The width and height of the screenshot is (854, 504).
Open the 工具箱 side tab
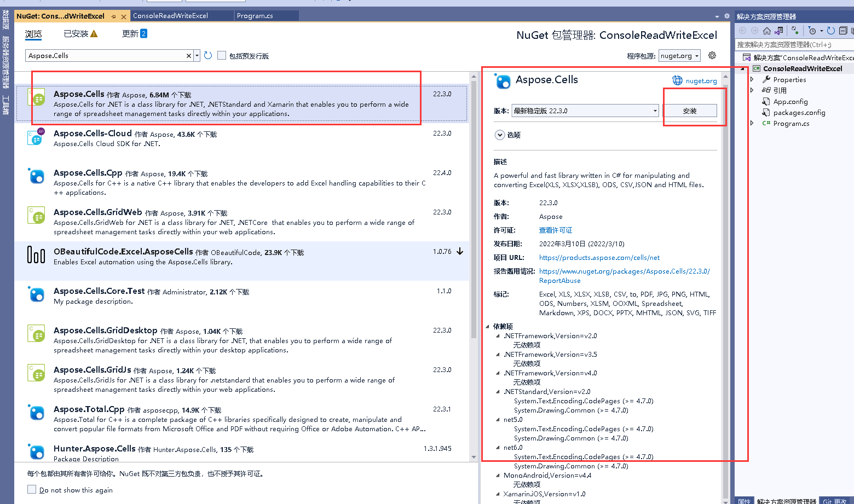click(5, 105)
